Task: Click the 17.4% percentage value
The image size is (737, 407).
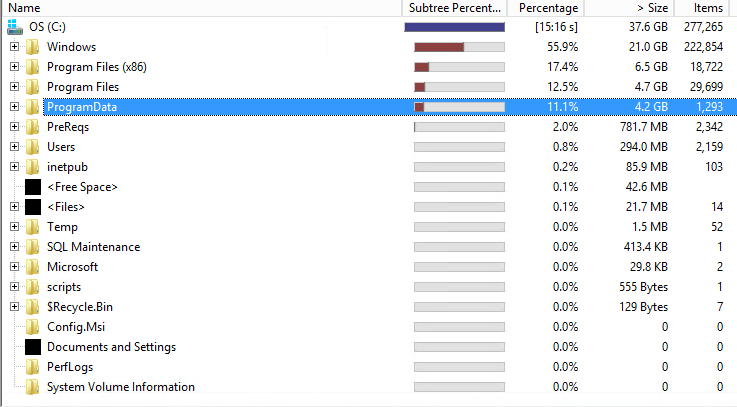Action: coord(563,67)
